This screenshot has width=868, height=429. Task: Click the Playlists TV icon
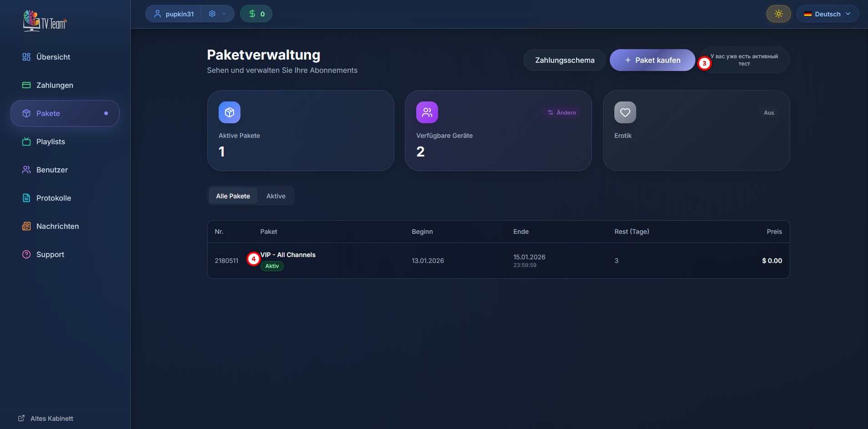[x=26, y=141]
